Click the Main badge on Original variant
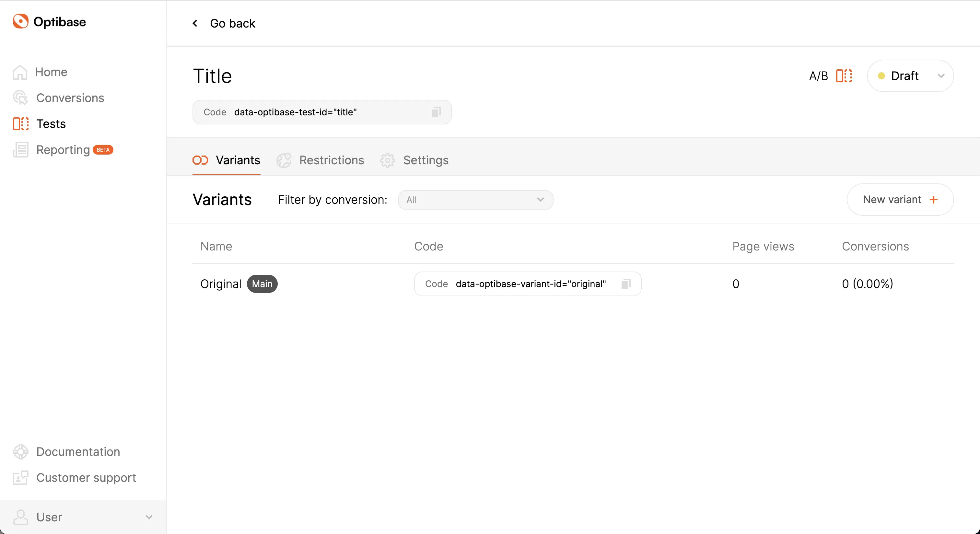Image resolution: width=980 pixels, height=534 pixels. pos(262,284)
